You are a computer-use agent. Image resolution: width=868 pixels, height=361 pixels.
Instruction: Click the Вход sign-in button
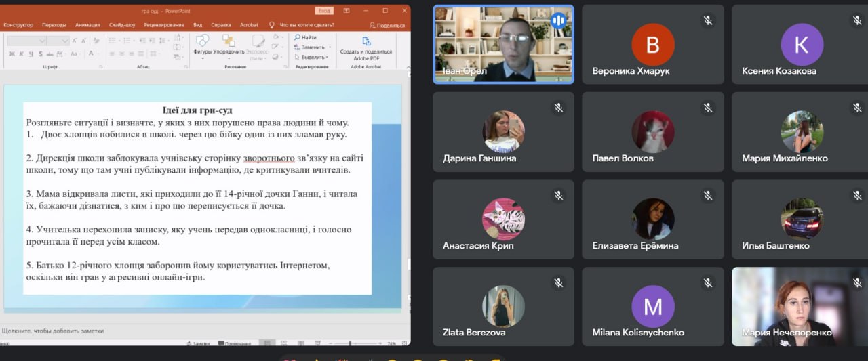[x=324, y=11]
